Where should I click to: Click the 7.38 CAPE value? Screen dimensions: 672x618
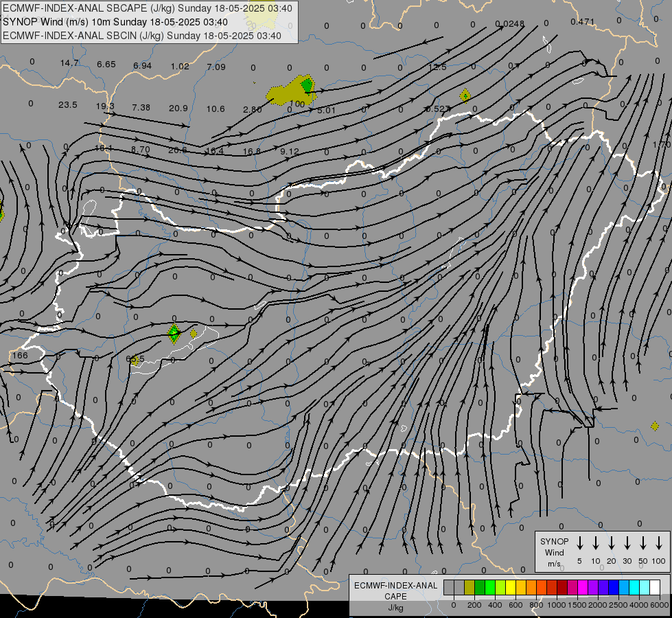pyautogui.click(x=141, y=107)
